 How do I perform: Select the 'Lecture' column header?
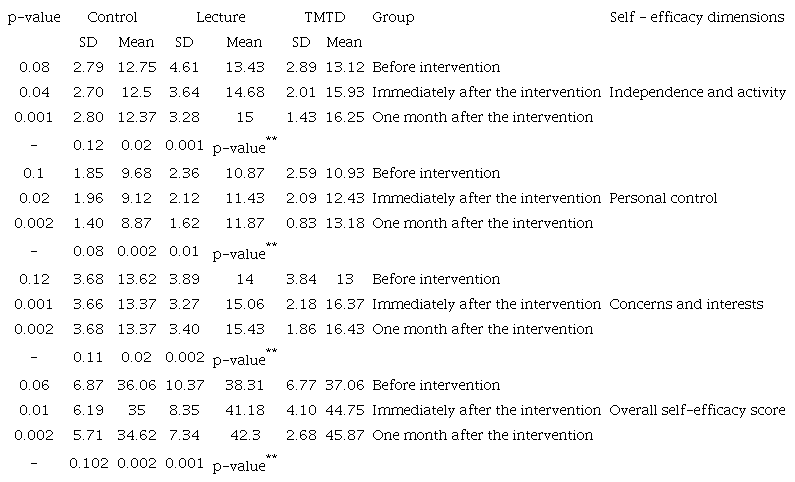point(221,17)
